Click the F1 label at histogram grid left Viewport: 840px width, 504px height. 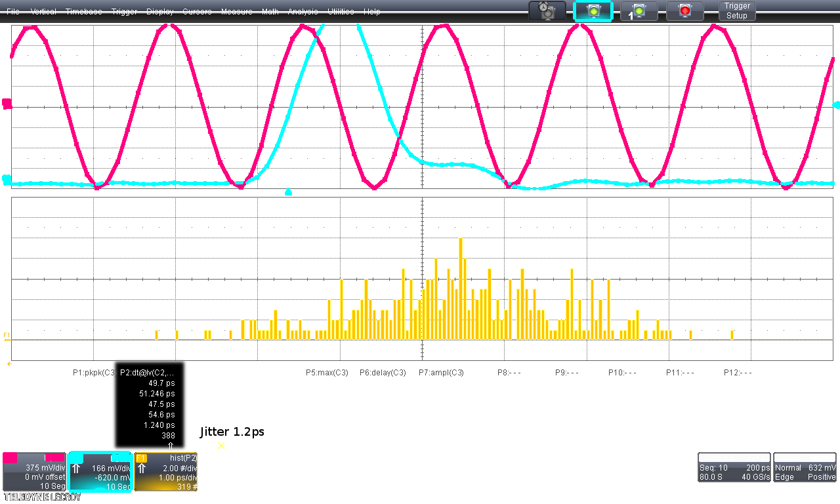7,335
